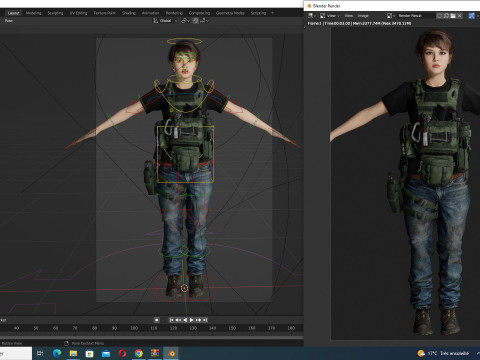Launch Google Chrome from the taskbar

[x=139, y=353]
